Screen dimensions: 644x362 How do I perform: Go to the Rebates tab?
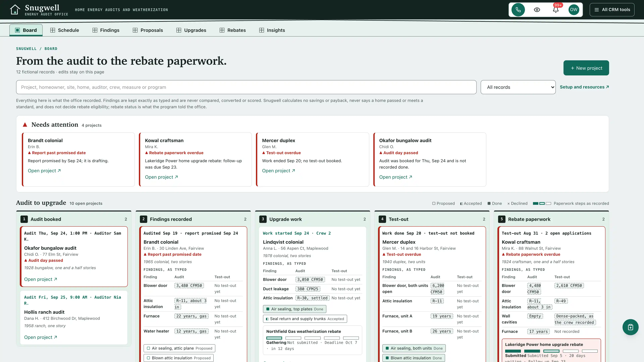[232, 30]
